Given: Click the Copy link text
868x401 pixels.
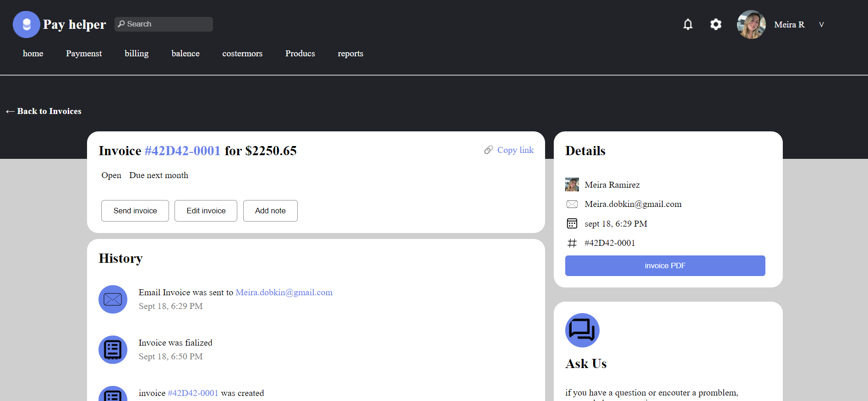Looking at the screenshot, I should pyautogui.click(x=515, y=150).
